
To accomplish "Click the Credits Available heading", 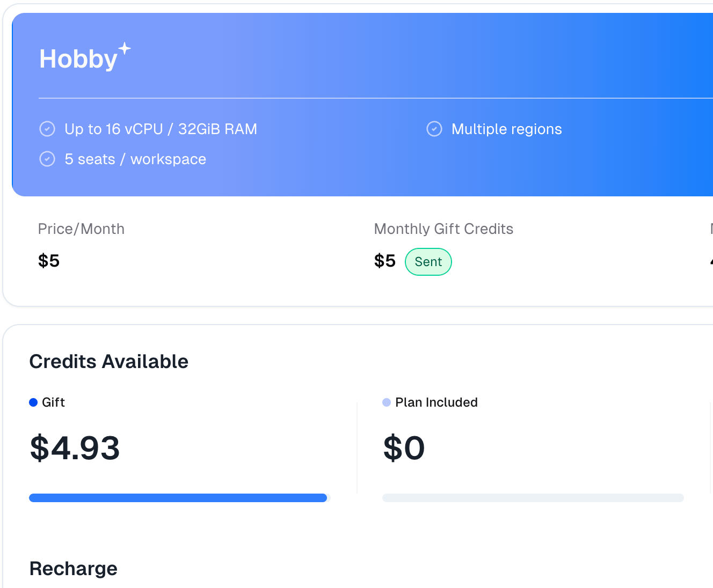I will (x=109, y=362).
